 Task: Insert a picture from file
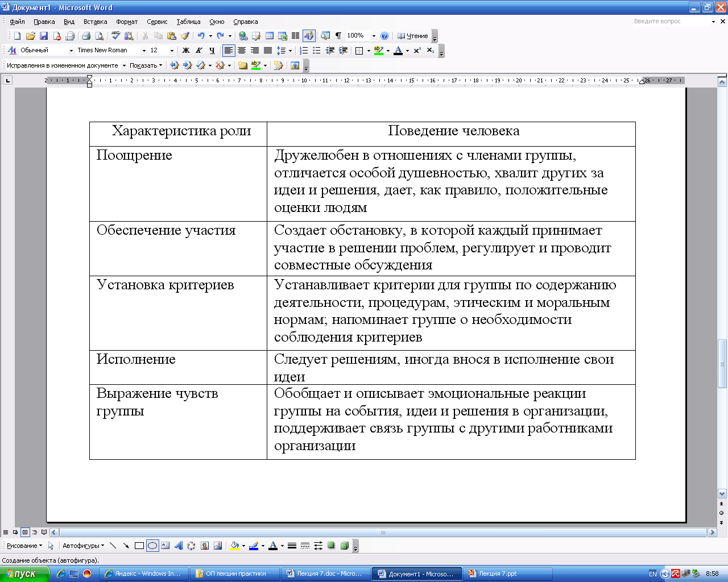point(217,546)
